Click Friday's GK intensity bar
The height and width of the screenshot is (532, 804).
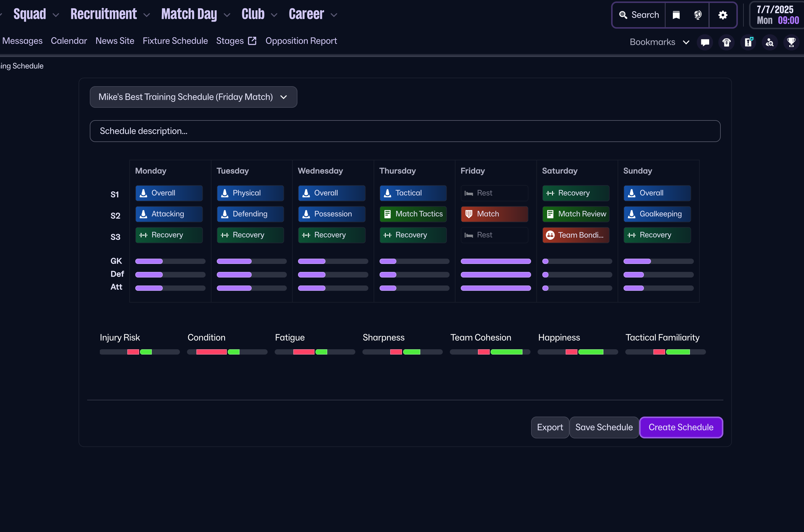pyautogui.click(x=496, y=261)
